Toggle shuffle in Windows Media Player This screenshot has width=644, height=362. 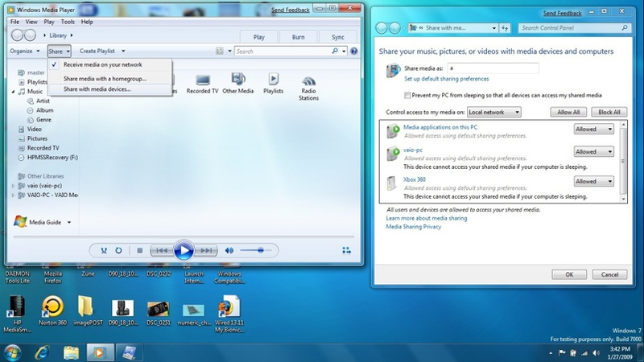click(104, 250)
